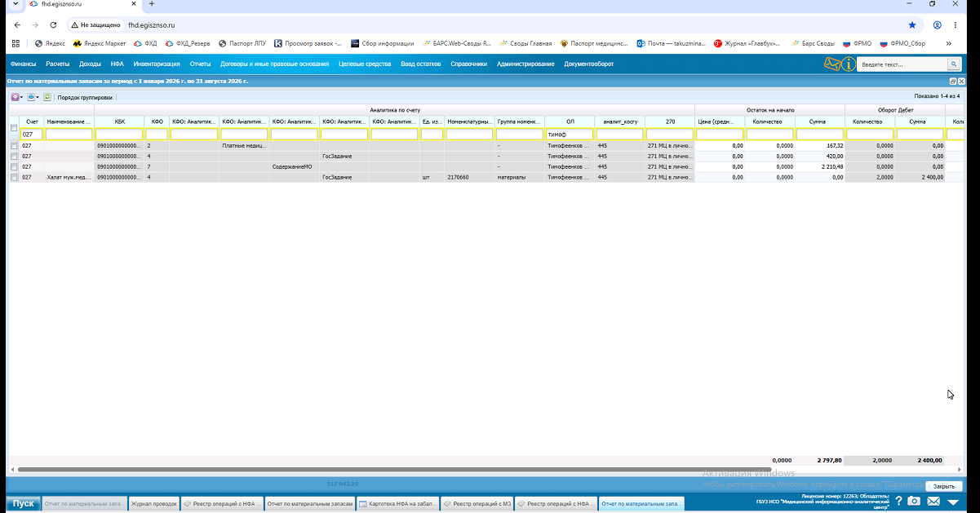Bookmark page with the star icon
Image resolution: width=980 pixels, height=513 pixels.
(x=912, y=25)
